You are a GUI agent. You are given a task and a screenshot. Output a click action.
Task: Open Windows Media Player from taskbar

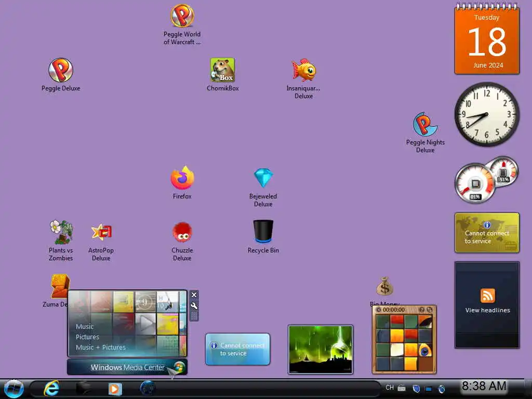click(x=115, y=389)
